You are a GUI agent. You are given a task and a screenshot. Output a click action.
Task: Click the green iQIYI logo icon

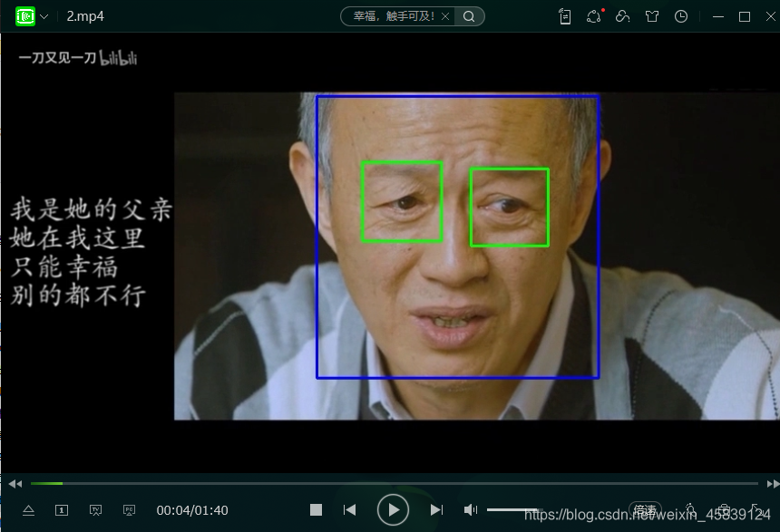point(24,16)
